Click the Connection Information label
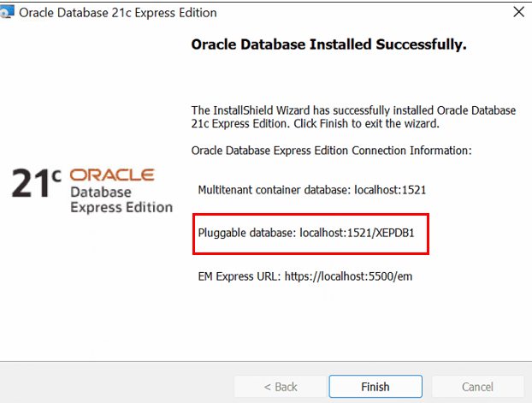 click(331, 150)
